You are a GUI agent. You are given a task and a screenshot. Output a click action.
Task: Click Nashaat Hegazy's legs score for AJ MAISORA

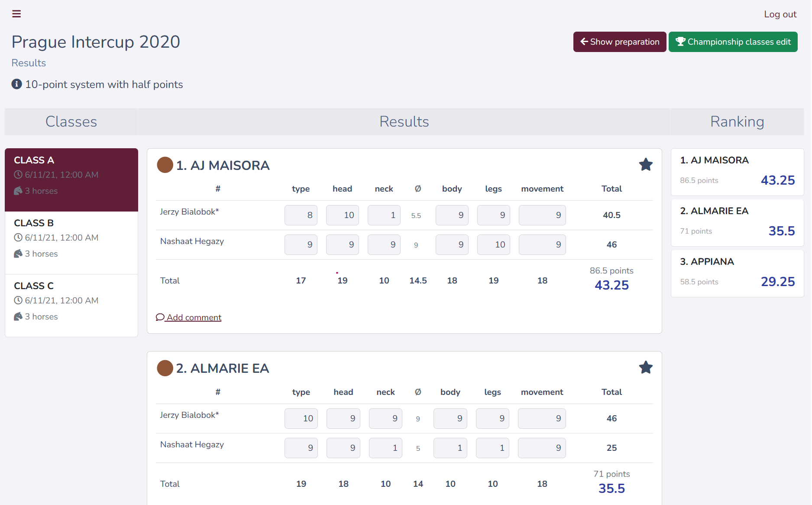click(x=493, y=245)
